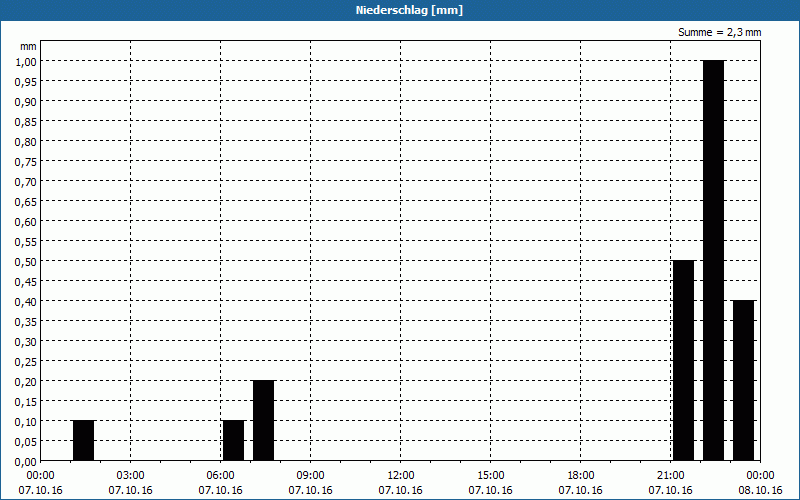Viewport: 800px width, 500px height.
Task: Click the 0,40 mm bar before 00:00 08.10.16
Action: point(743,381)
